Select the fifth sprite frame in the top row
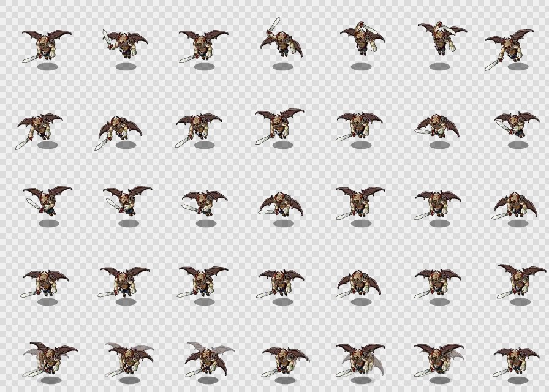This screenshot has height=392, width=549. (362, 39)
